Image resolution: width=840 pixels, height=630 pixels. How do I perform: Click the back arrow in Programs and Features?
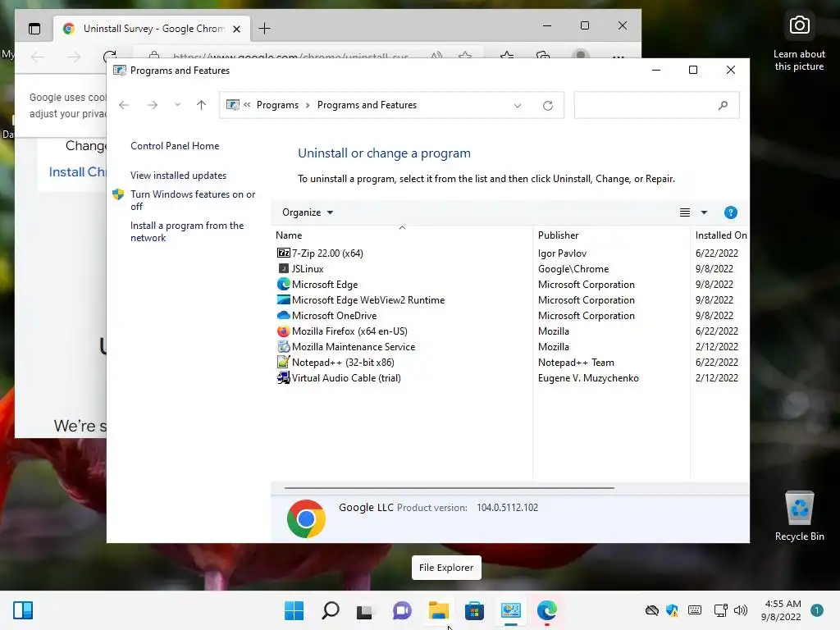coord(124,105)
